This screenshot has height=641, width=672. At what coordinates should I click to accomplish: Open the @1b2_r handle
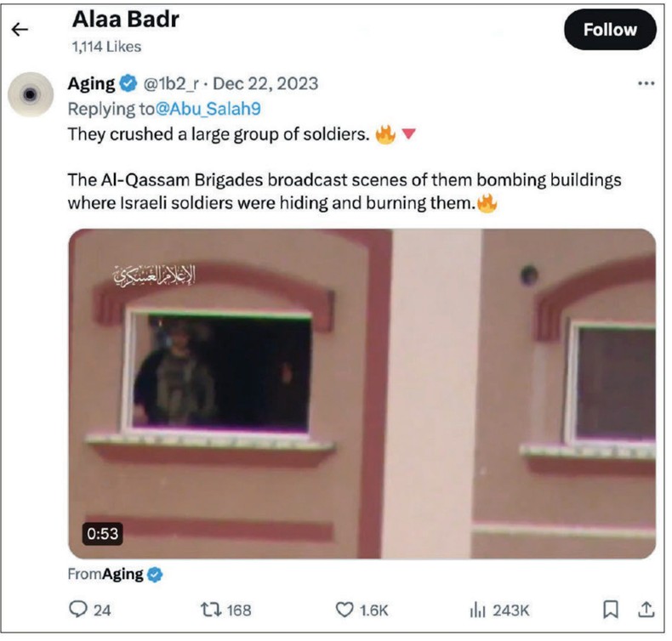pos(171,83)
